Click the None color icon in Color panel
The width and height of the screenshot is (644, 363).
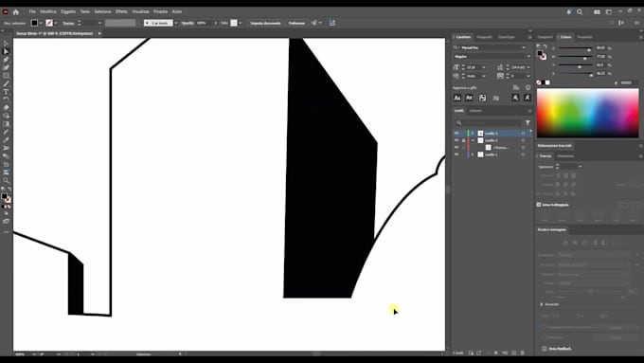[x=539, y=82]
